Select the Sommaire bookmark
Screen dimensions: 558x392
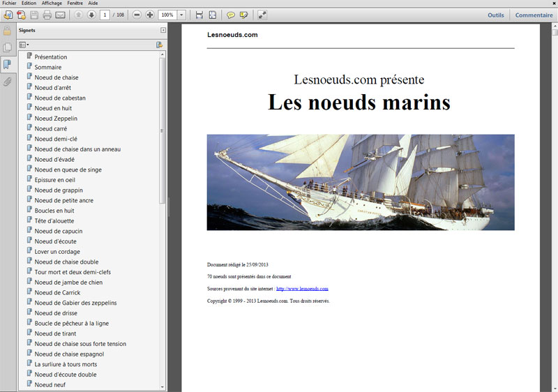click(48, 67)
